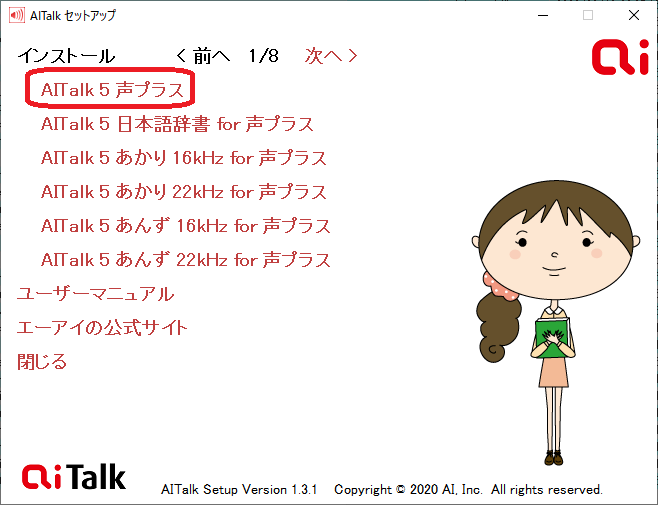Screen dimensions: 658x505
Task: Click the 1/8 page indicator
Action: 264,55
